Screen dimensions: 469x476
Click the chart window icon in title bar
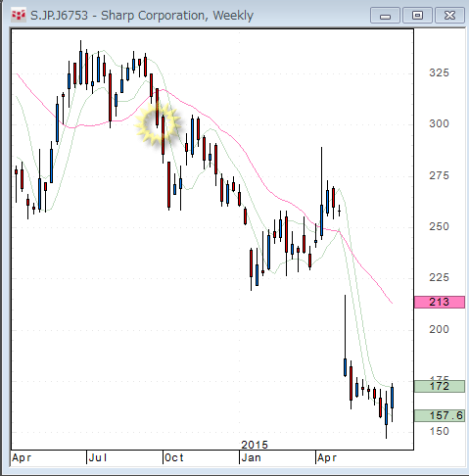19,16
